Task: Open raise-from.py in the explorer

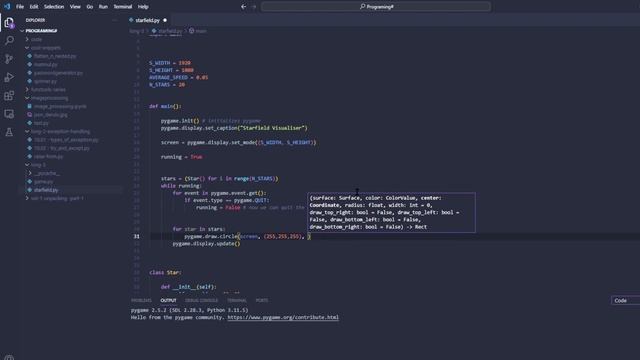Action: (48, 156)
